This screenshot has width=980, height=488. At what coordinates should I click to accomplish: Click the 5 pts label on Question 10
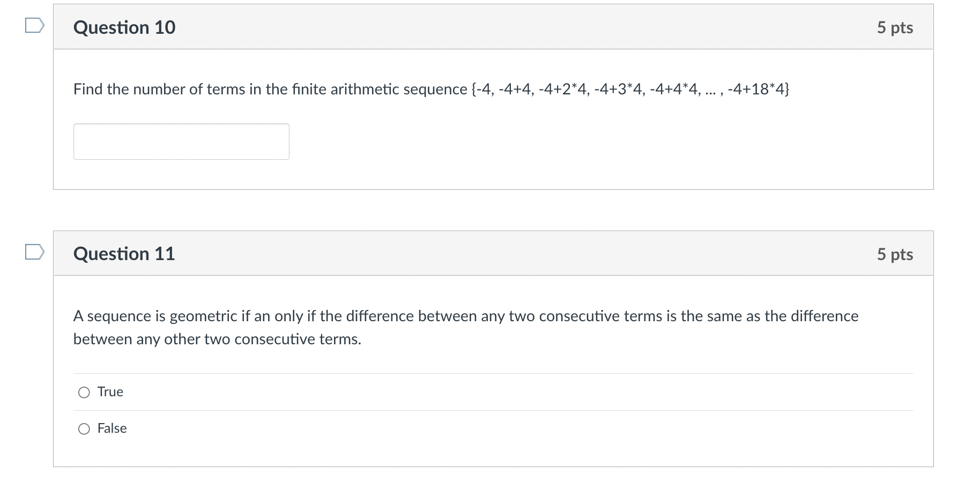[x=894, y=27]
